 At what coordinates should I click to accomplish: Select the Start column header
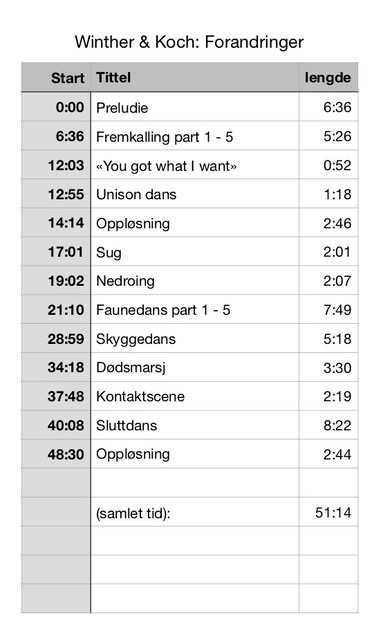56,77
